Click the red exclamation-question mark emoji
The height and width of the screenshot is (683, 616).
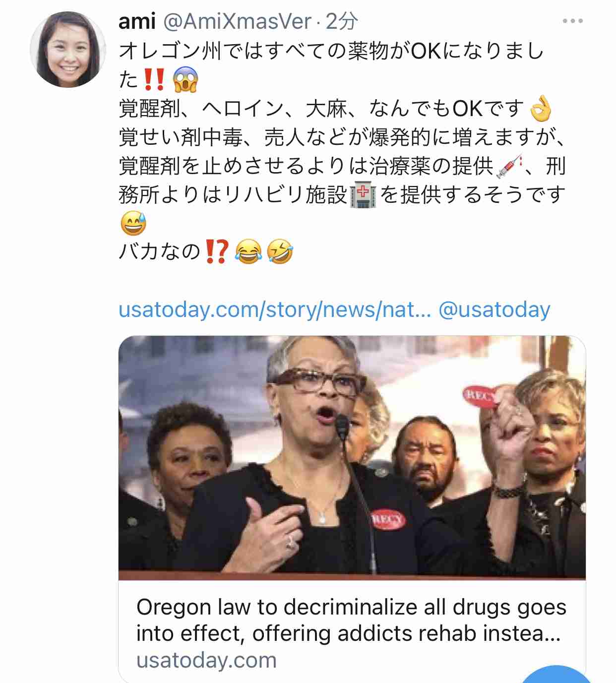pos(216,251)
